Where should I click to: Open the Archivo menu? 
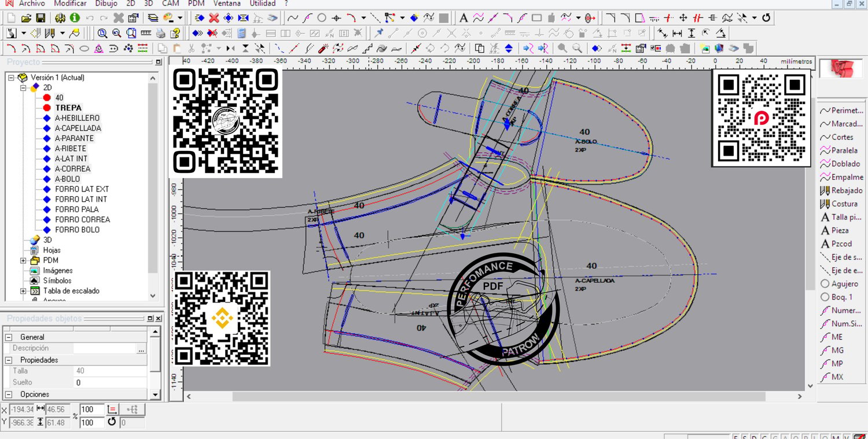tap(32, 3)
